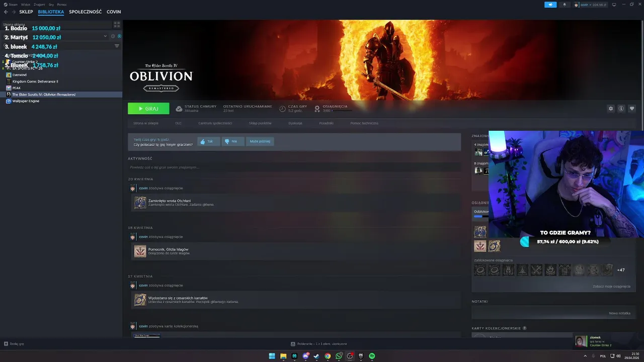Expand the library category dropdown chevron
The image size is (644, 362).
coord(105,36)
